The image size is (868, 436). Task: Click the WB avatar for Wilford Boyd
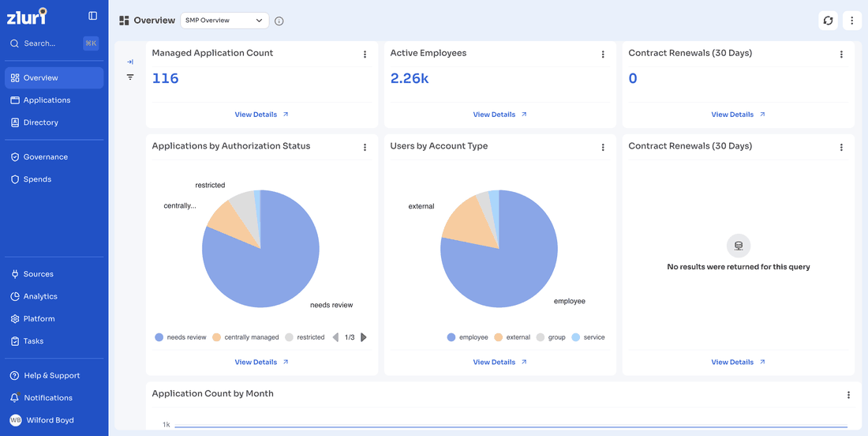pos(16,420)
